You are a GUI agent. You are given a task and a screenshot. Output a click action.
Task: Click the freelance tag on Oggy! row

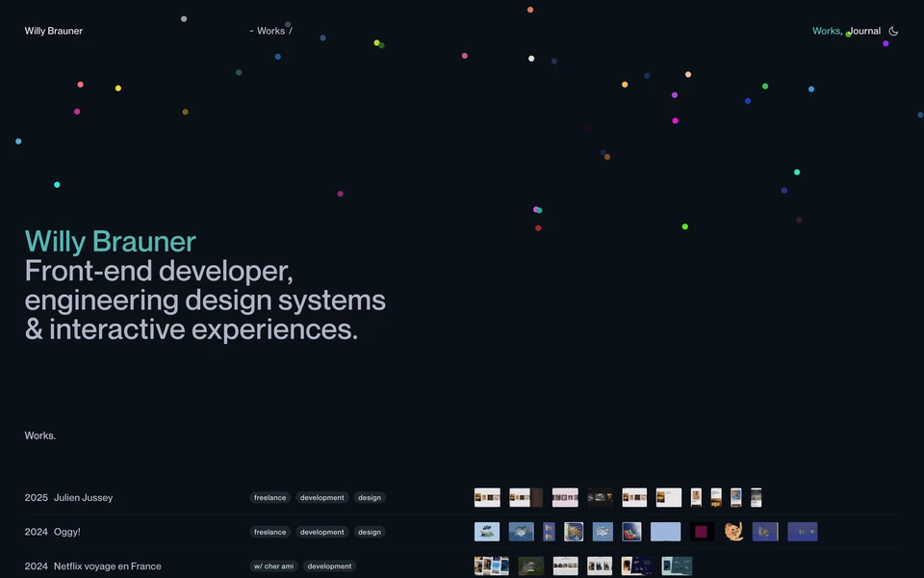tap(269, 532)
